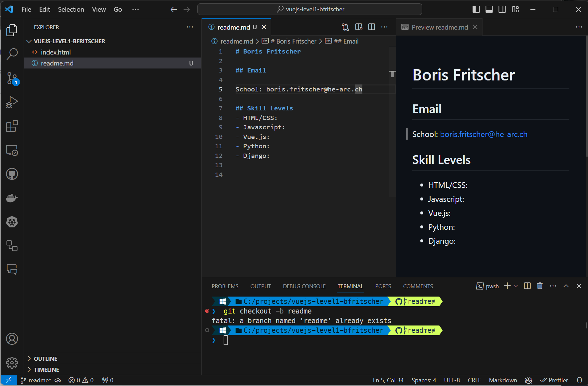
Task: Expand the TIMELINE section
Action: (x=46, y=369)
